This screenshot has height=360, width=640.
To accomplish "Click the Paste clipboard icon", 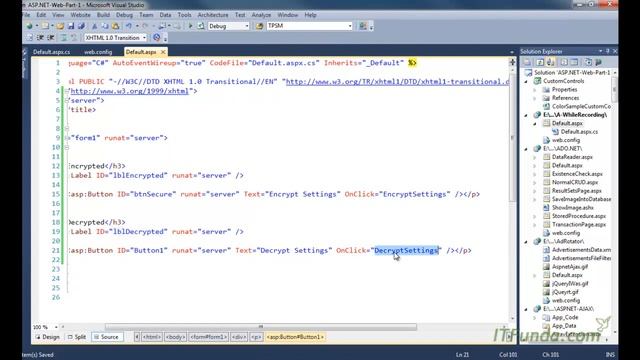I will [116, 26].
